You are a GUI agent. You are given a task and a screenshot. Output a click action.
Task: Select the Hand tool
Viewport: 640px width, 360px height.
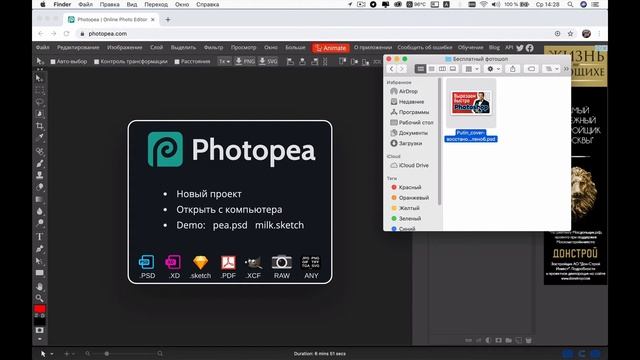pos(39,287)
